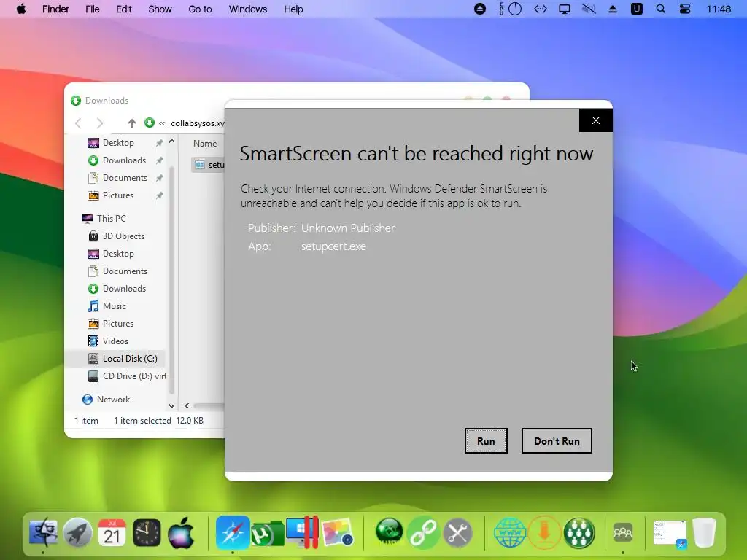Click the round eject icon in menu bar
Viewport: 747px width, 560px height.
point(480,9)
